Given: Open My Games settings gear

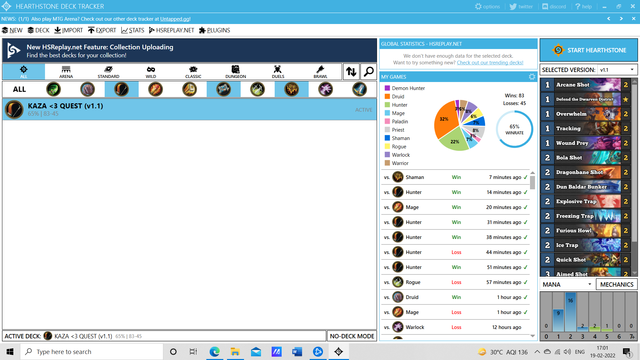Looking at the screenshot, I should [x=531, y=76].
